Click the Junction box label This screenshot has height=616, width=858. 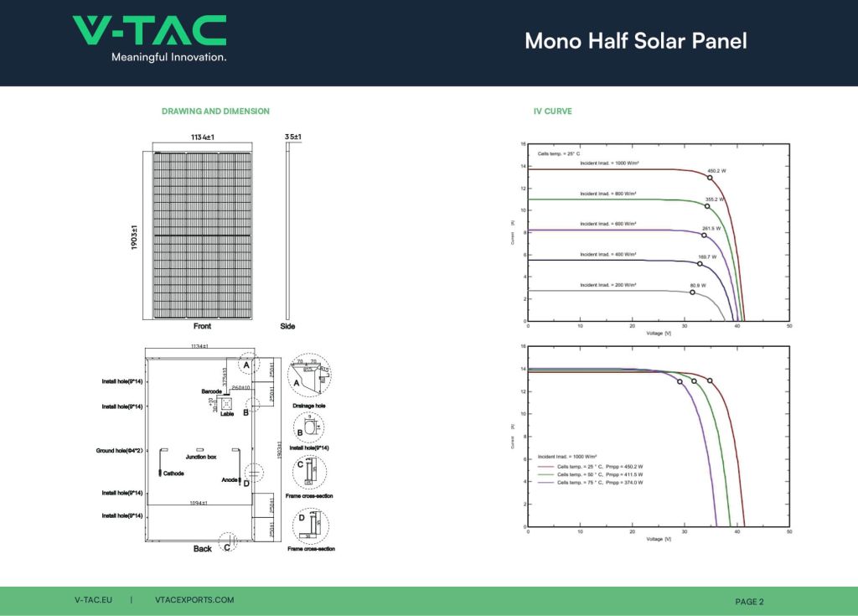pos(201,457)
